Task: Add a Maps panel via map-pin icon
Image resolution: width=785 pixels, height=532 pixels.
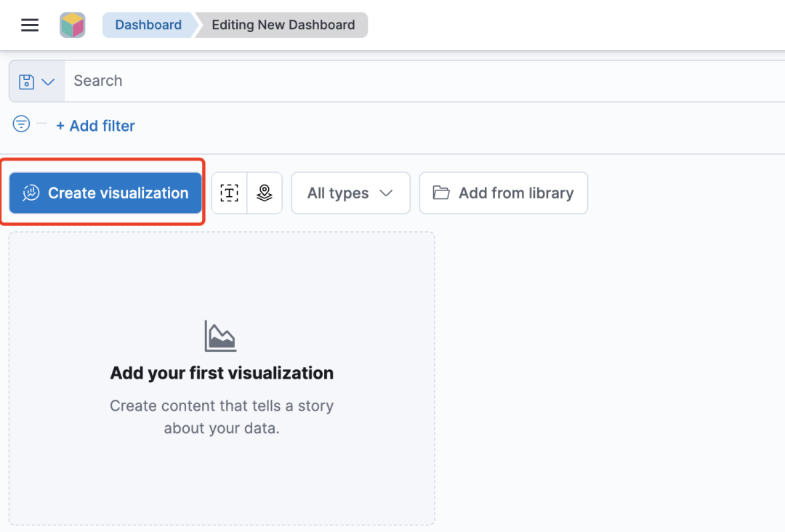Action: coord(265,193)
